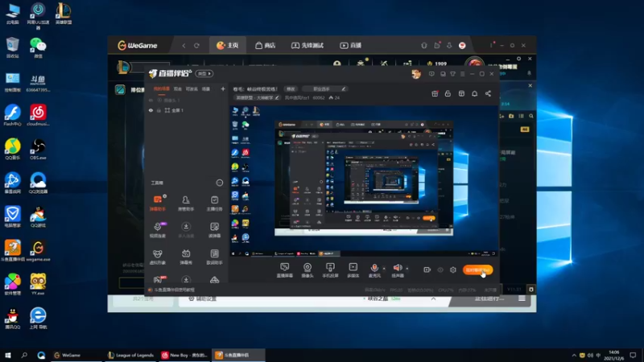The image size is (644, 362).
Task: Switch to League of Legends taskbar item
Action: point(130,355)
